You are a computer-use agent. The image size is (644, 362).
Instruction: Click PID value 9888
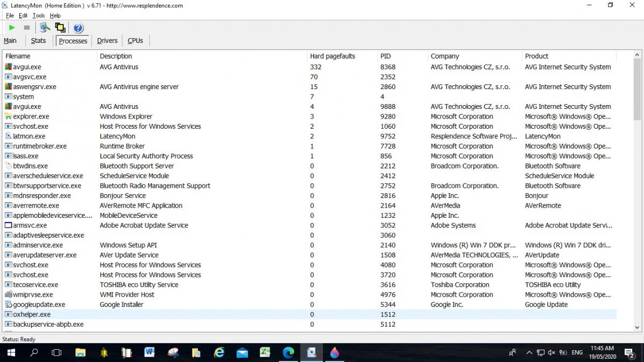[388, 107]
